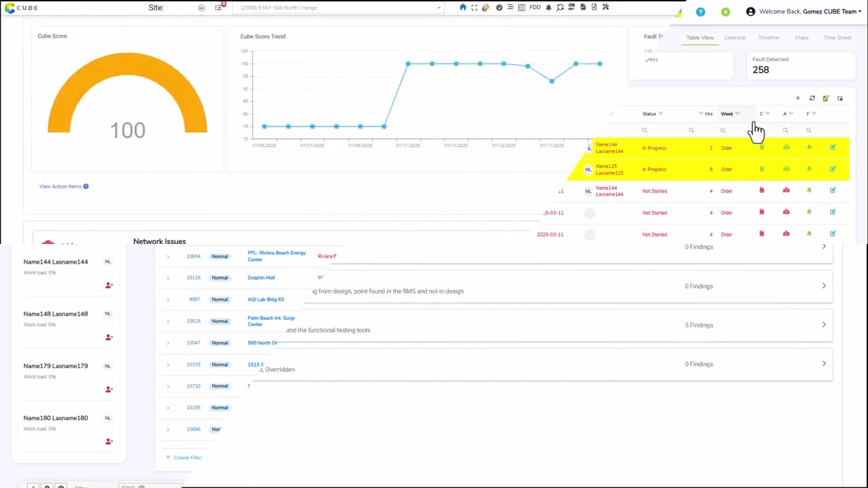
Task: Refresh the fault table
Action: pyautogui.click(x=812, y=98)
